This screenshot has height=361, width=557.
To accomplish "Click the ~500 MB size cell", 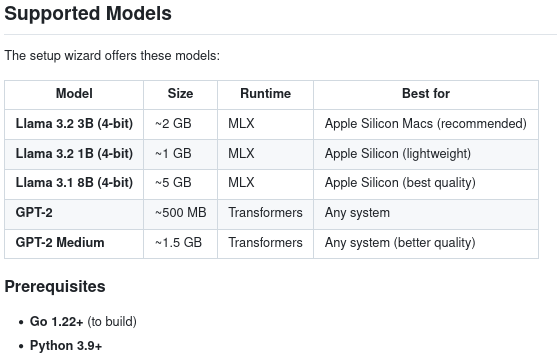I will 180,213.
